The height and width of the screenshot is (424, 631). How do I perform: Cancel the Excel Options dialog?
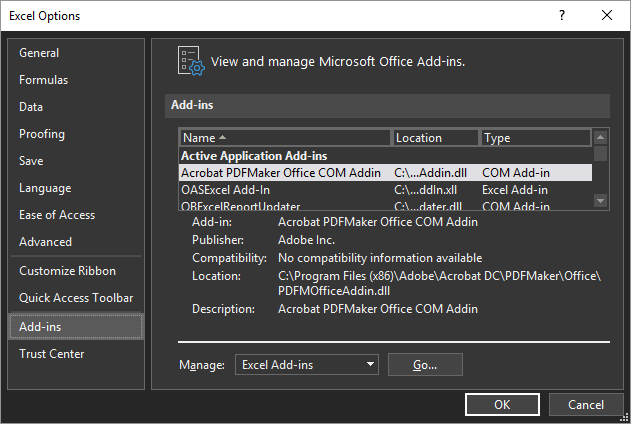point(587,404)
